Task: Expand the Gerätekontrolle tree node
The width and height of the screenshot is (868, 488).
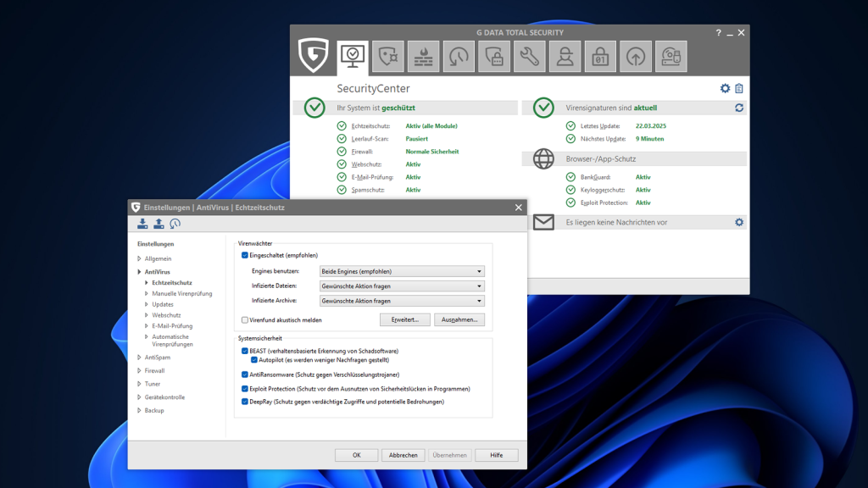Action: [x=139, y=397]
